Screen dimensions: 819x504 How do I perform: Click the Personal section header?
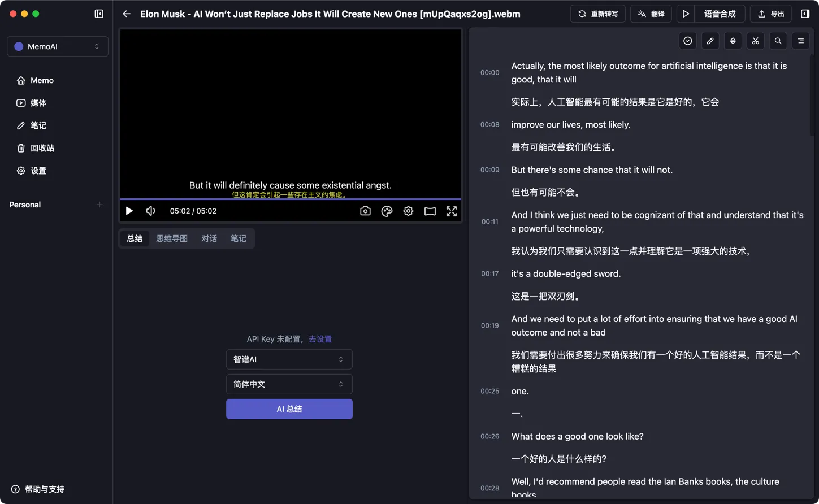tap(25, 205)
